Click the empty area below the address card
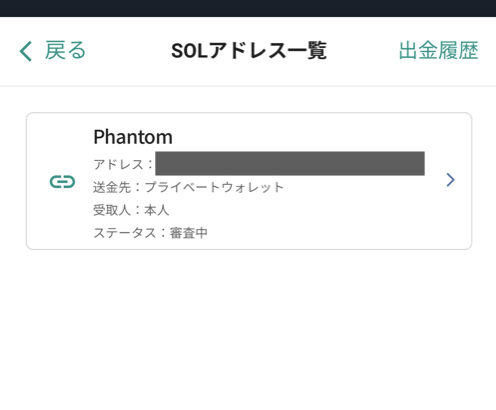Viewport: 496px width, 410px height. 248,327
